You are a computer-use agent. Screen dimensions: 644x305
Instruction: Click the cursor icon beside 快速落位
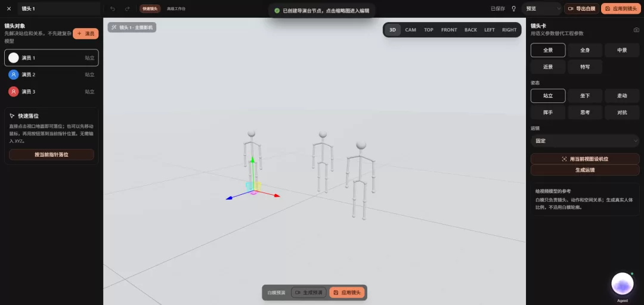pos(12,116)
